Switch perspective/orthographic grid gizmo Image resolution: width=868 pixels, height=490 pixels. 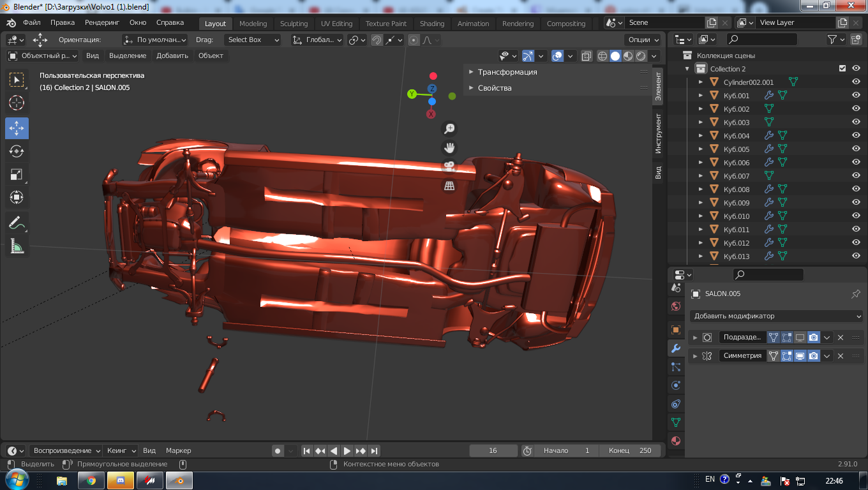click(449, 186)
